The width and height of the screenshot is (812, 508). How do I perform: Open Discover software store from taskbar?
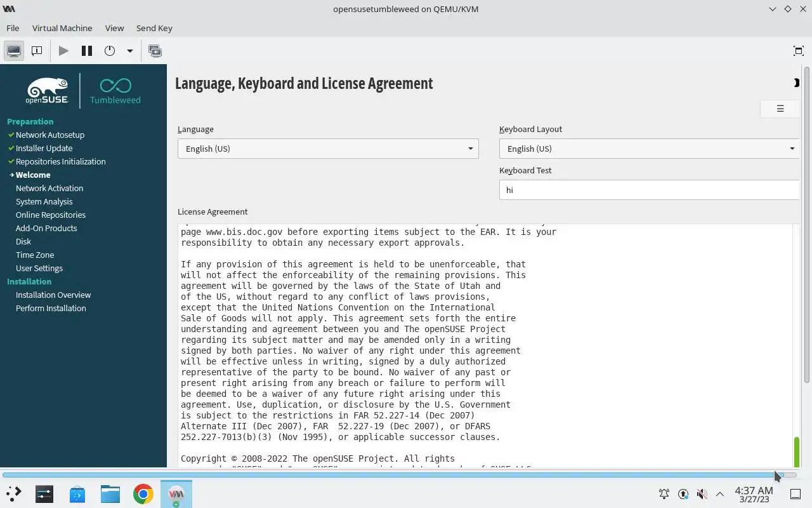click(77, 493)
